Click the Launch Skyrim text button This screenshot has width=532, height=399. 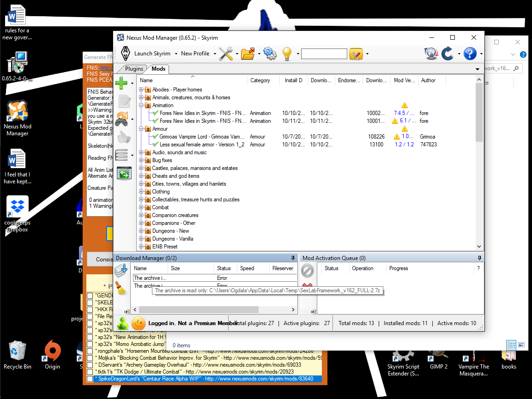tap(152, 54)
